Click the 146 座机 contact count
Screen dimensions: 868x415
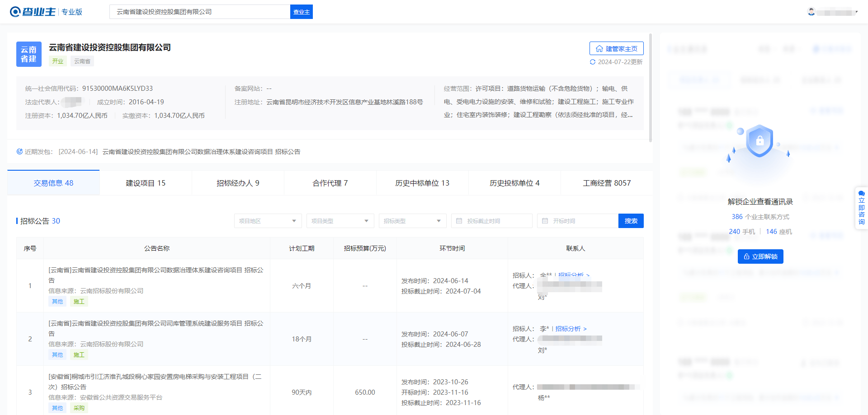[779, 232]
